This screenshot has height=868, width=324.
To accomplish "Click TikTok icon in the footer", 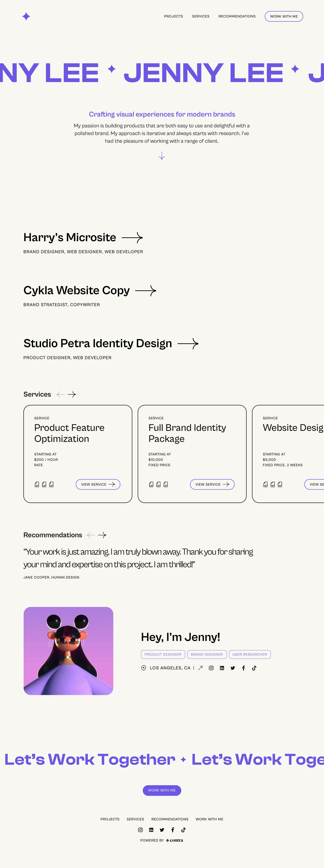I will coord(183,830).
